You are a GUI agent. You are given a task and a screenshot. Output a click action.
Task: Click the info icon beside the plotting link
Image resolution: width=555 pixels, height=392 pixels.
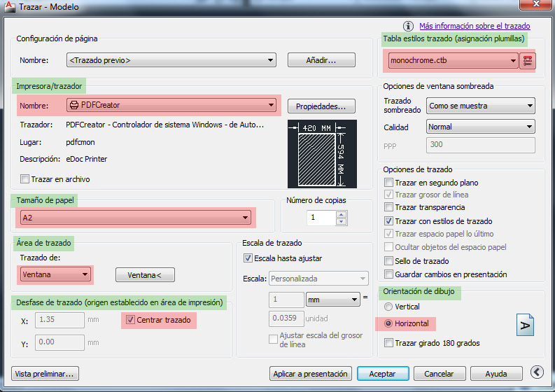(x=408, y=26)
